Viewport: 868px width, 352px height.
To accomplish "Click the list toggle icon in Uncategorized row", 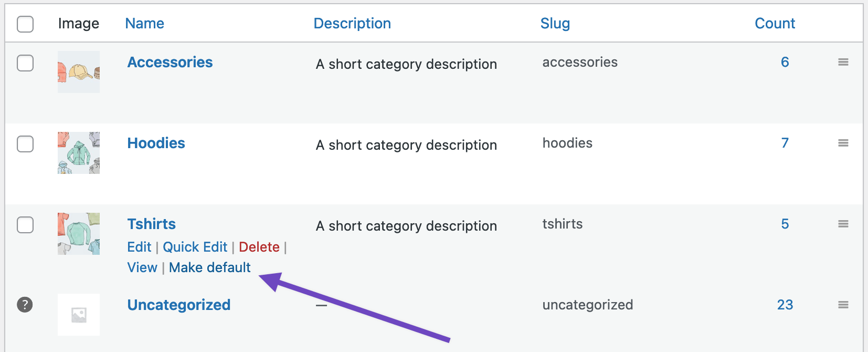I will click(x=843, y=305).
